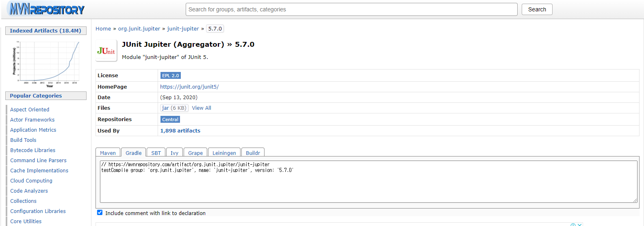Viewport: 644px width, 226px height.
Task: Open Aspect Oriented category
Action: 30,110
